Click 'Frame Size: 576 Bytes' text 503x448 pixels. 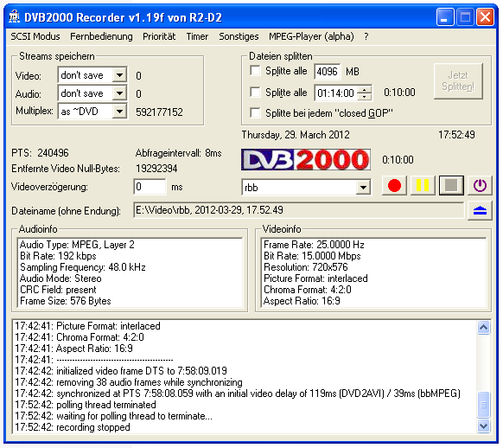[66, 301]
